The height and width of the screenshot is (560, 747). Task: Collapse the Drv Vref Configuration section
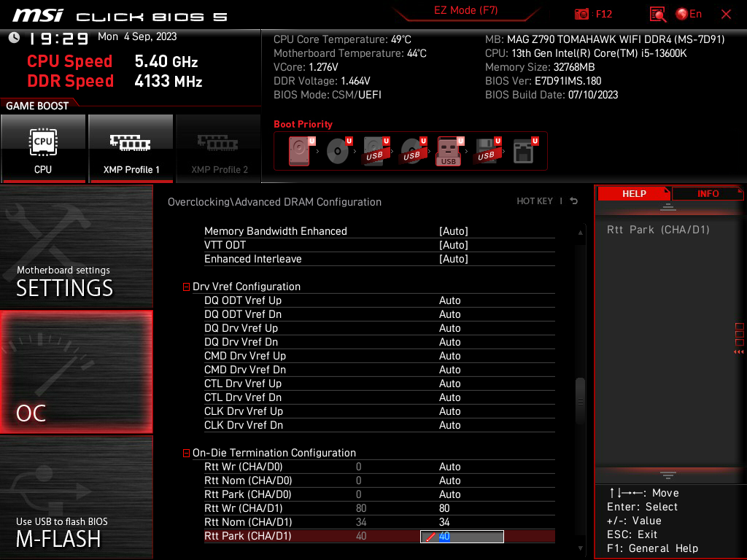click(x=186, y=287)
